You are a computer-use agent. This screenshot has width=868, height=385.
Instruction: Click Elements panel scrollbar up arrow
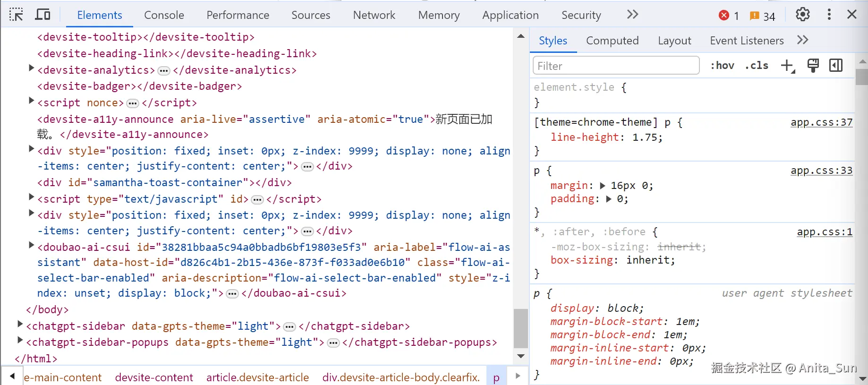click(x=521, y=36)
